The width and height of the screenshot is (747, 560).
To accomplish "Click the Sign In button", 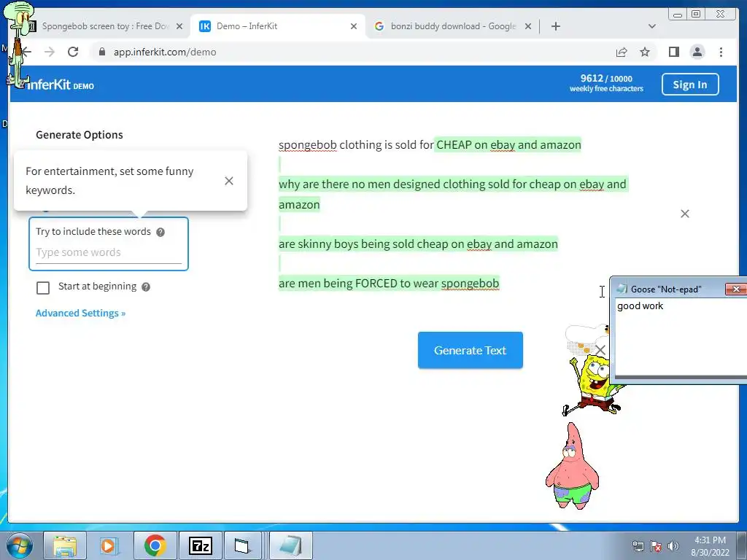I will click(x=690, y=85).
